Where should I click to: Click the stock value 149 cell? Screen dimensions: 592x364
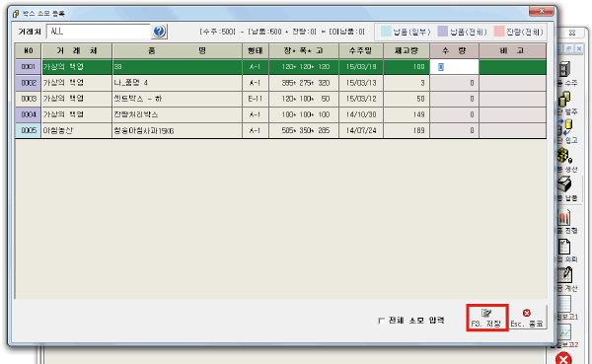pos(407,114)
